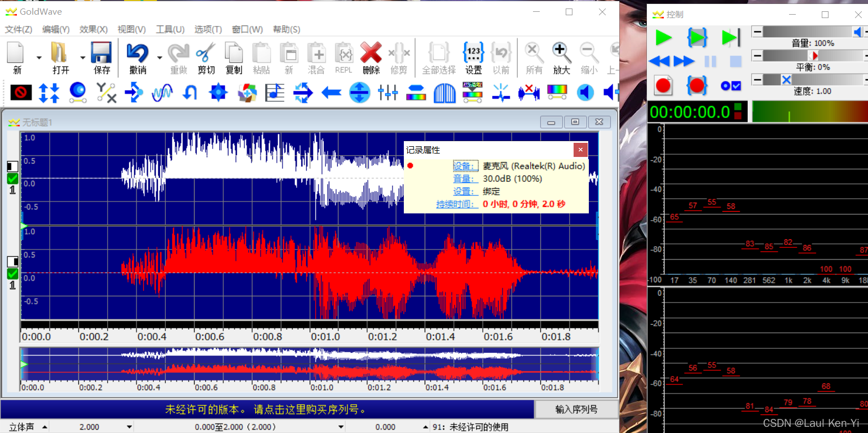Open the 窗口(W) menu
Screen dimensions: 868x433
point(248,29)
